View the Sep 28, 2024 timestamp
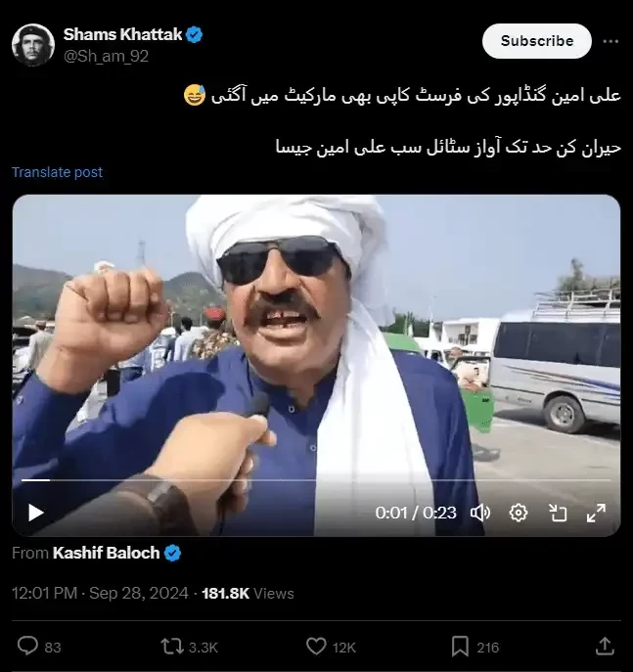Screen dimensions: 633x672 [x=138, y=593]
